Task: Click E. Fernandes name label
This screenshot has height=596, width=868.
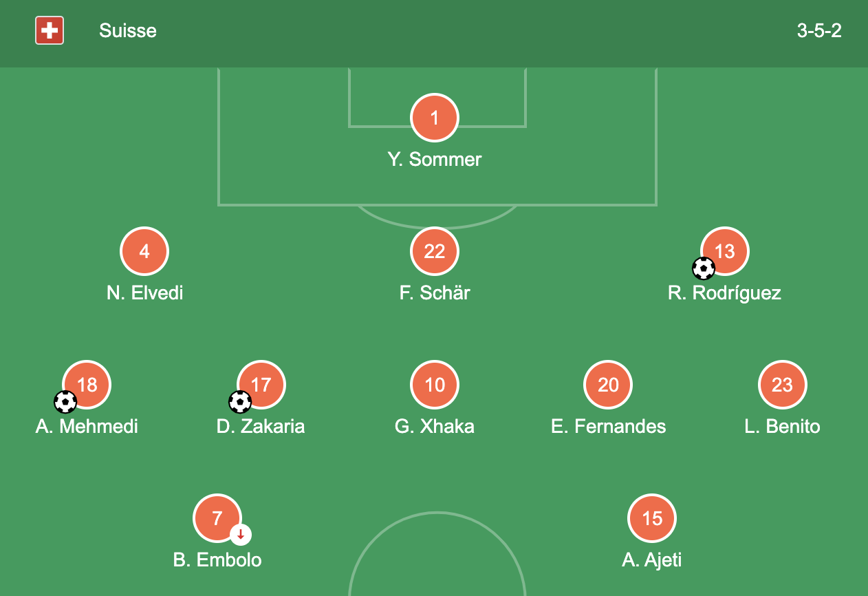Action: pos(609,427)
